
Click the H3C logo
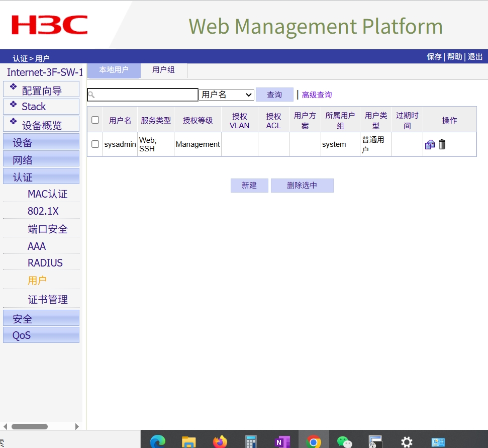pos(49,25)
